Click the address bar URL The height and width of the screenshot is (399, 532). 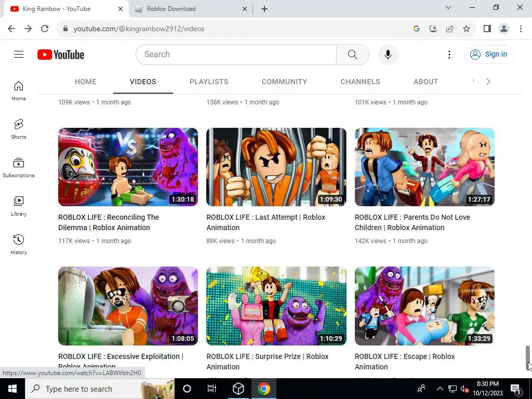tap(139, 29)
